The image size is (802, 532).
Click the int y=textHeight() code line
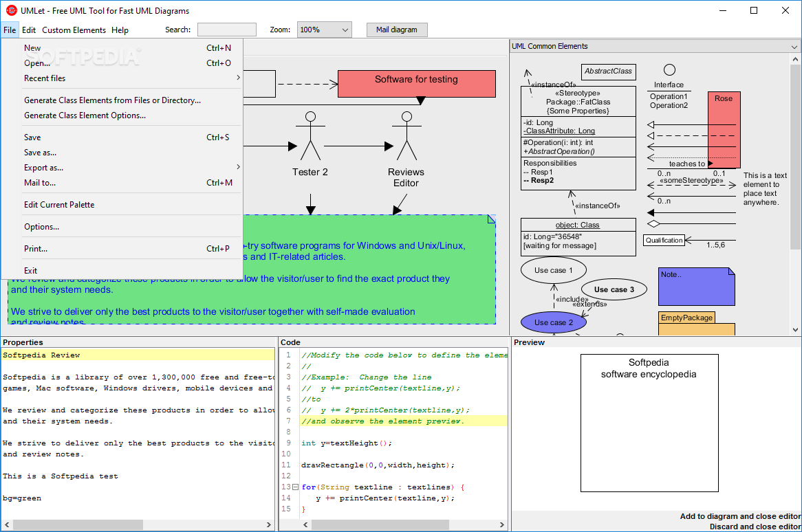(347, 443)
